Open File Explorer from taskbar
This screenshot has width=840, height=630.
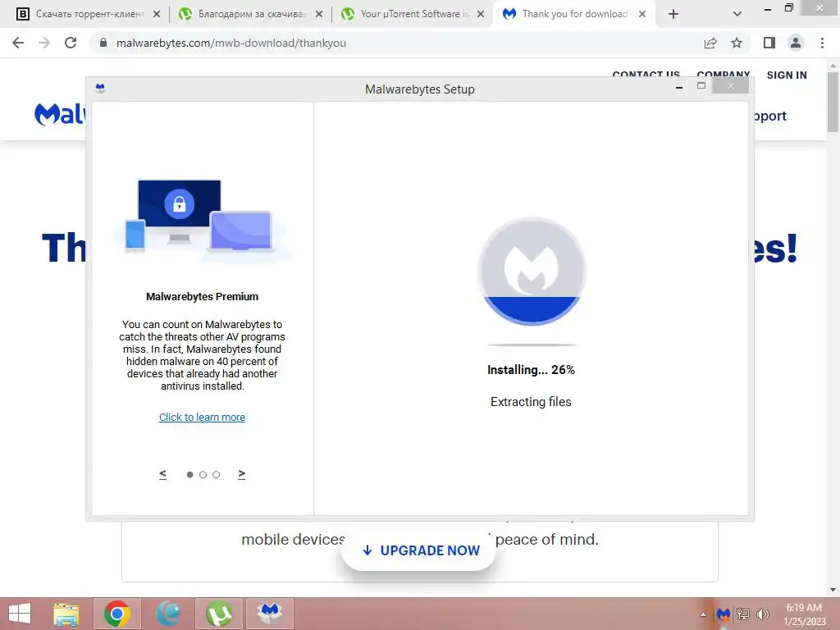pyautogui.click(x=66, y=614)
